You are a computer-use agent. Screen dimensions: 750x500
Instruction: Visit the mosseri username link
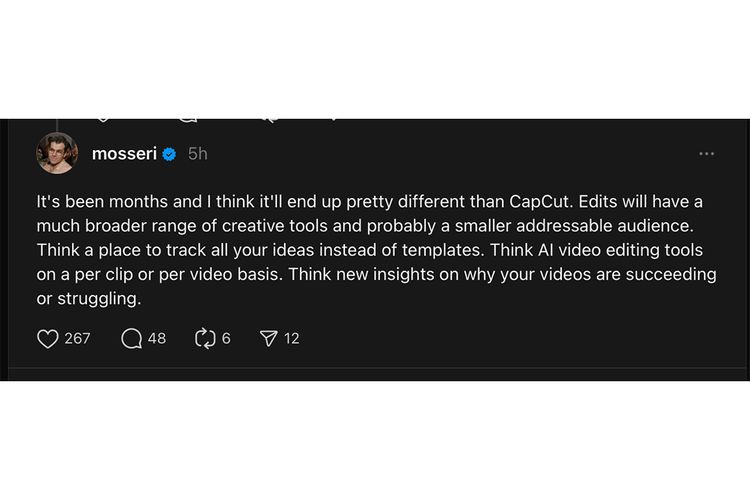coord(124,154)
